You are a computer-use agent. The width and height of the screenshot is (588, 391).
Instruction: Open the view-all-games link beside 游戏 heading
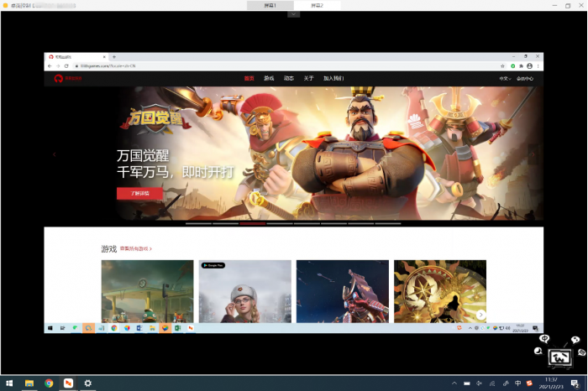[136, 248]
